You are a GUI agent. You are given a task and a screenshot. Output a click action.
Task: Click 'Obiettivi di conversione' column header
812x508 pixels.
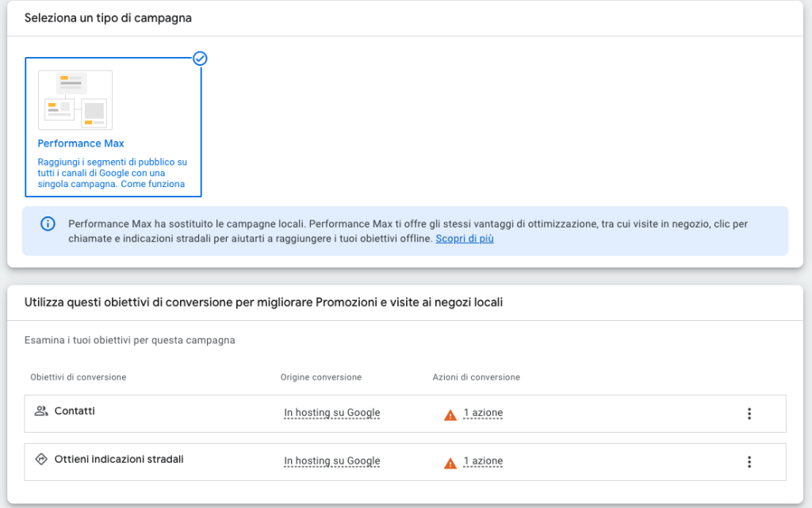[x=79, y=377]
